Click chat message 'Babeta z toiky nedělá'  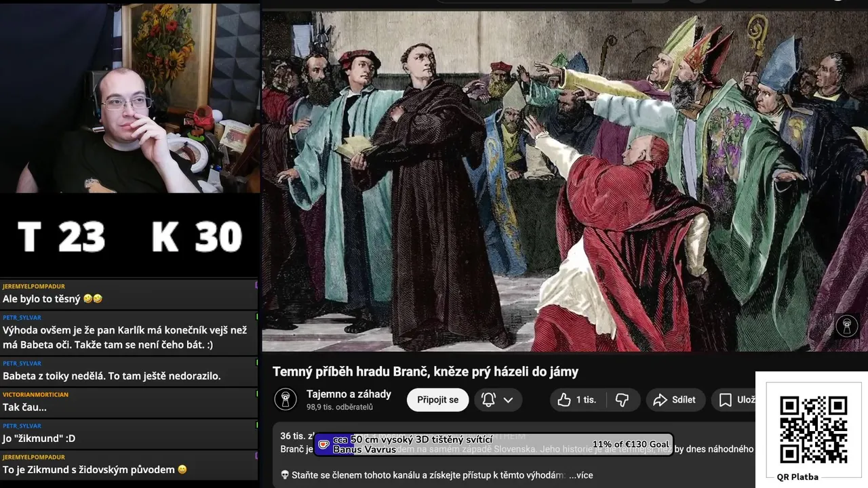pyautogui.click(x=112, y=376)
